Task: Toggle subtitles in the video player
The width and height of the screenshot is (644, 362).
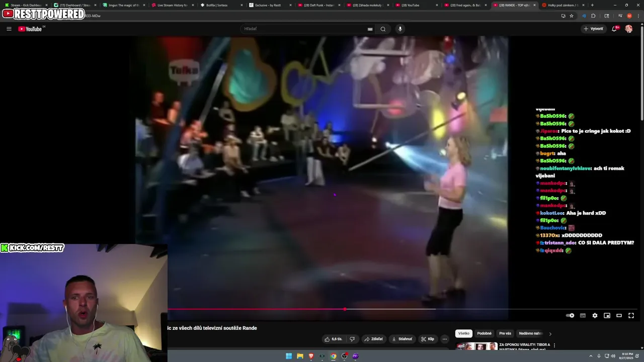Action: click(583, 315)
